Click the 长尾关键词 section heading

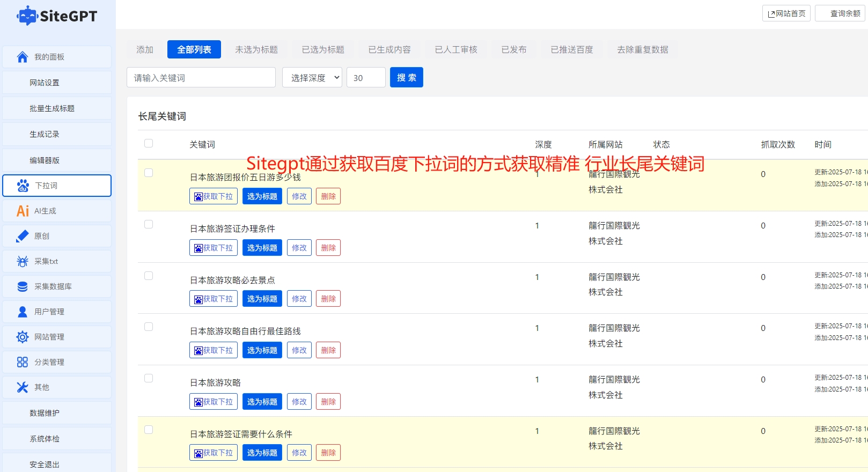162,116
